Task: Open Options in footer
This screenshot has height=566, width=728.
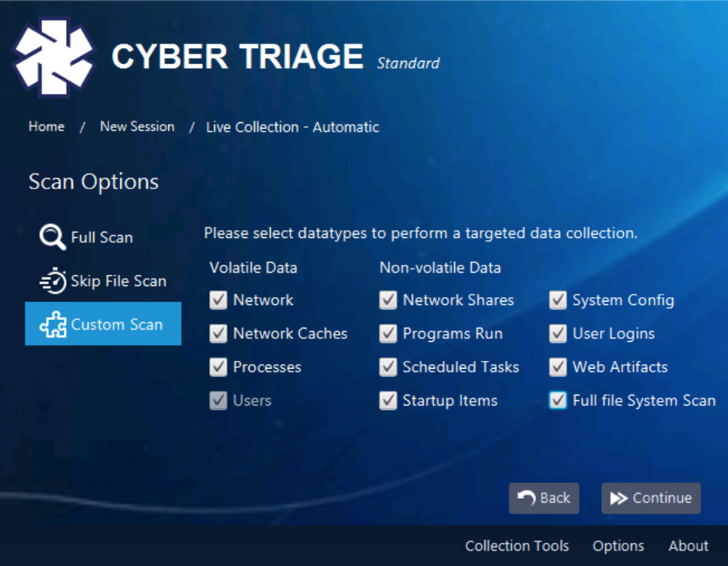Action: [618, 546]
